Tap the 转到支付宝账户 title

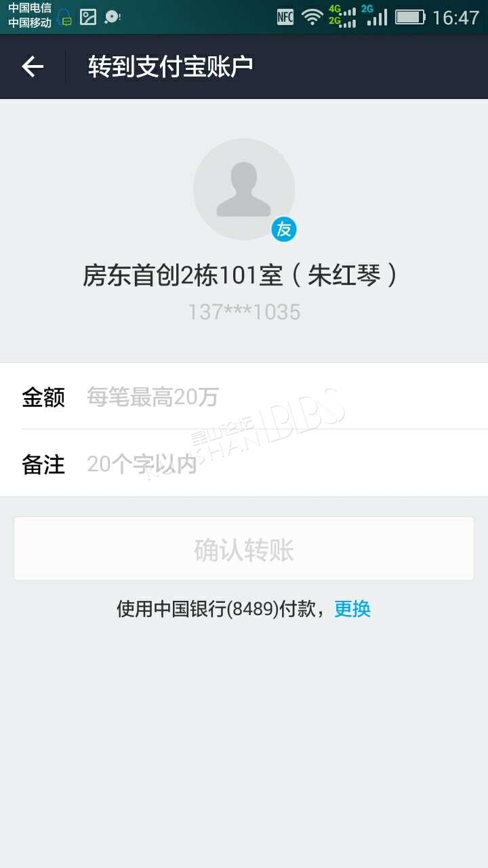pos(171,66)
